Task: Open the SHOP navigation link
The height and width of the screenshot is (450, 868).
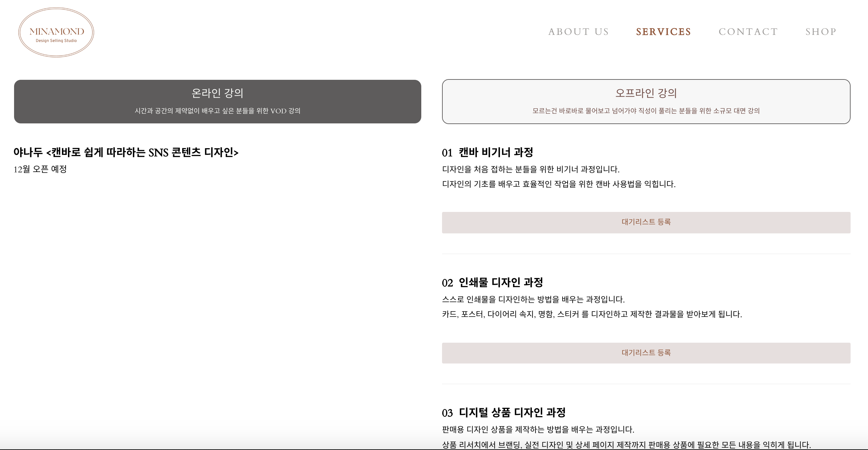Action: [821, 32]
